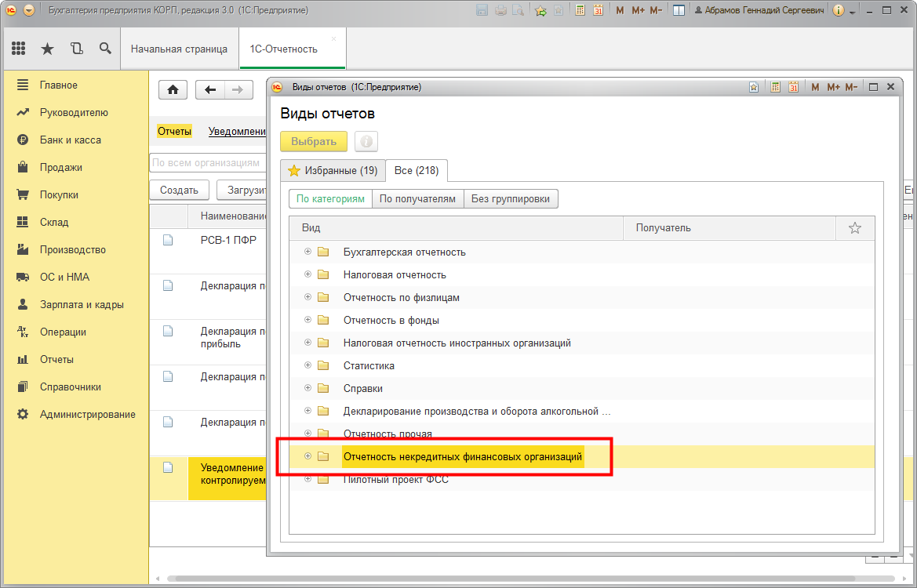The height and width of the screenshot is (588, 917).
Task: Click the info icon in title bar
Action: (838, 10)
